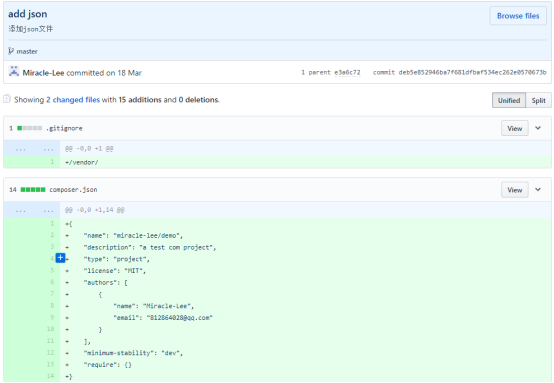Viewport: 554px width, 383px height.
Task: Open the 2 changed files link
Action: 73,100
